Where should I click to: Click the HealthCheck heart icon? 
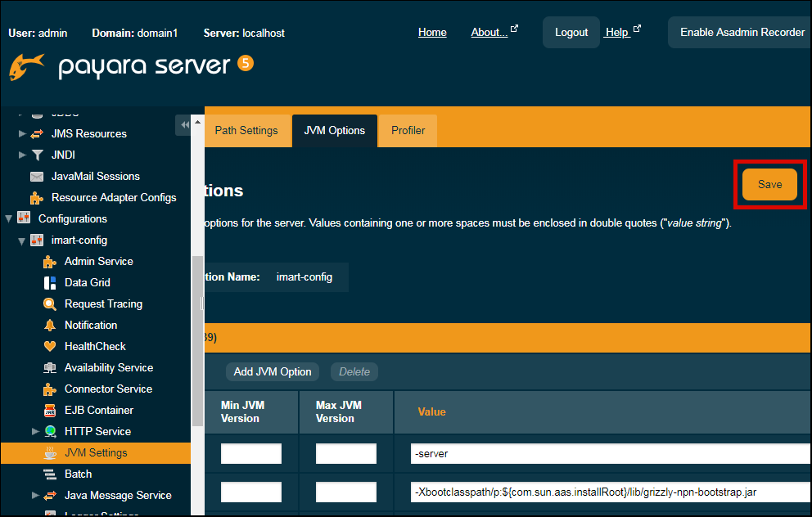coord(49,347)
